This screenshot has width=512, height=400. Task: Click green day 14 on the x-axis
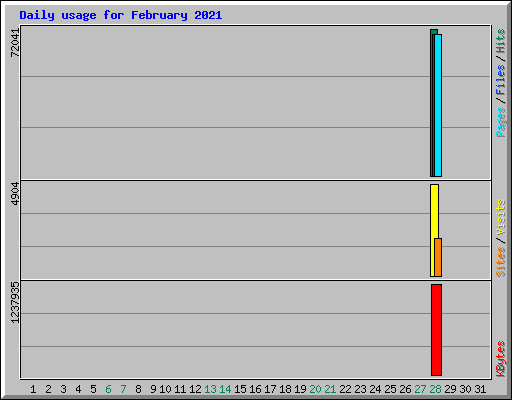click(x=225, y=389)
